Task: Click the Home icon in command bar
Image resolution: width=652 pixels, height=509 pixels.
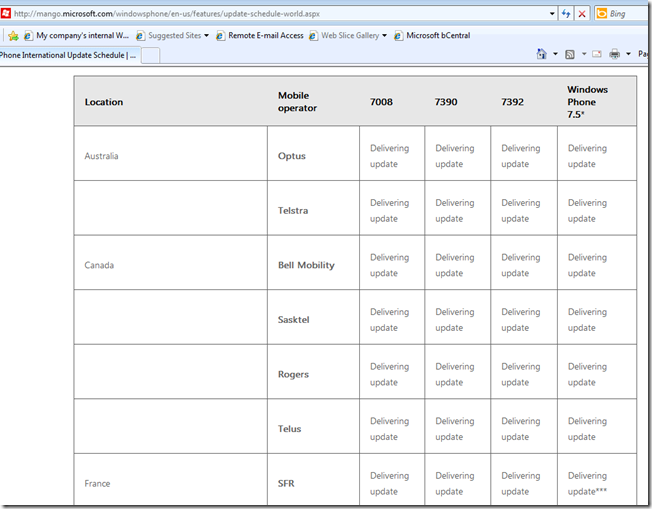Action: pyautogui.click(x=541, y=54)
